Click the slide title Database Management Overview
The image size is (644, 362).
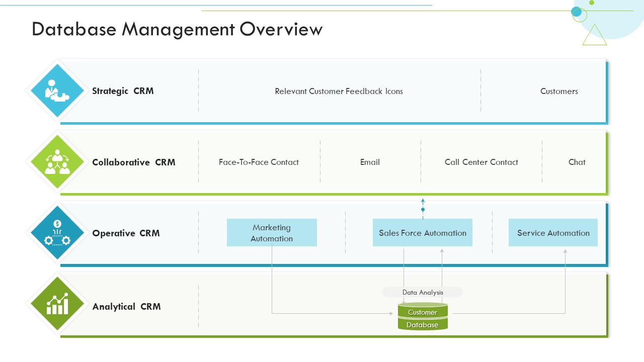(x=177, y=29)
